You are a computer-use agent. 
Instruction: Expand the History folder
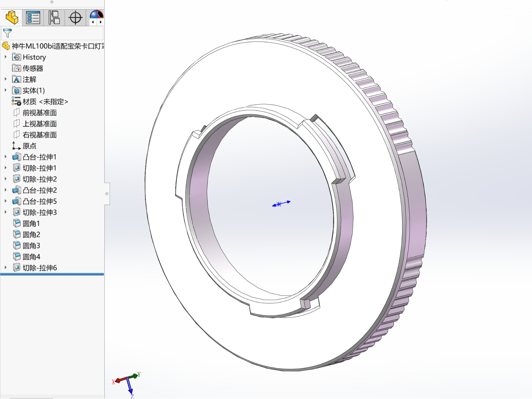click(6, 57)
